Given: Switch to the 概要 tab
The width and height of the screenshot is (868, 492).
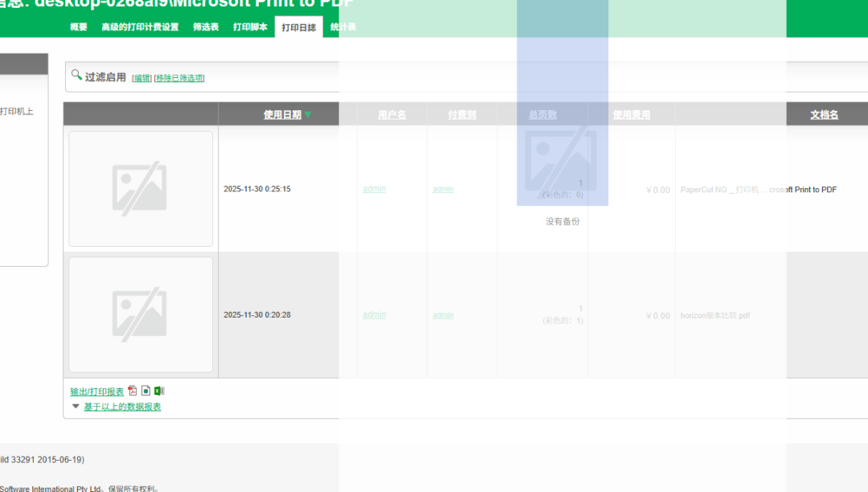Looking at the screenshot, I should (78, 27).
